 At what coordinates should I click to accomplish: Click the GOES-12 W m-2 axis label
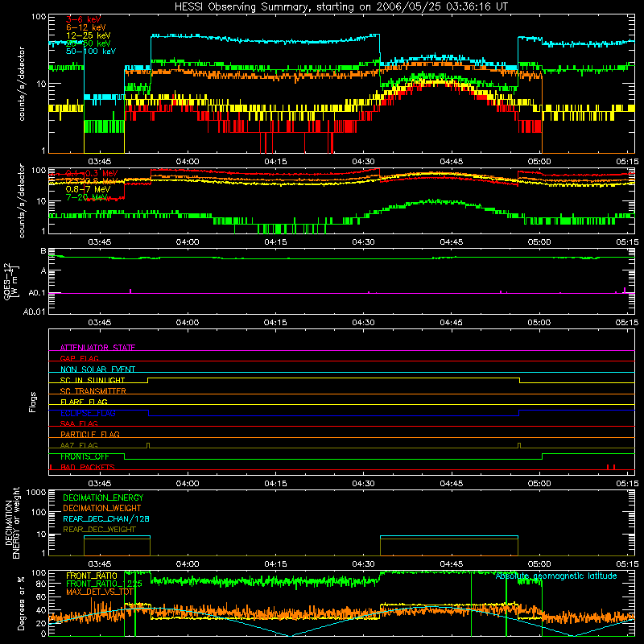pos(11,281)
